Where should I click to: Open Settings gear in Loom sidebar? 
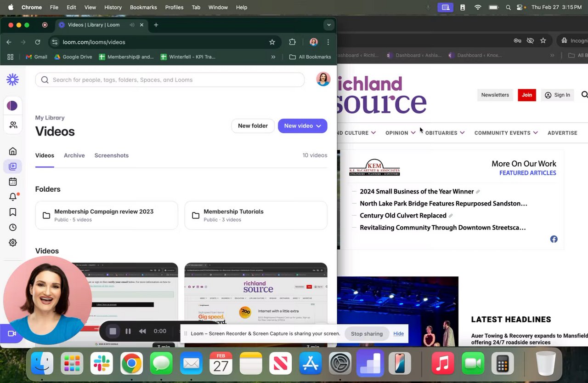tap(13, 242)
